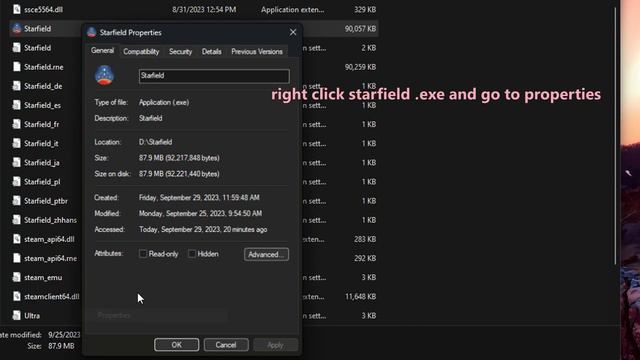Click the Starfield.rne file icon
Image resolution: width=640 pixels, height=360 pixels.
click(16, 67)
